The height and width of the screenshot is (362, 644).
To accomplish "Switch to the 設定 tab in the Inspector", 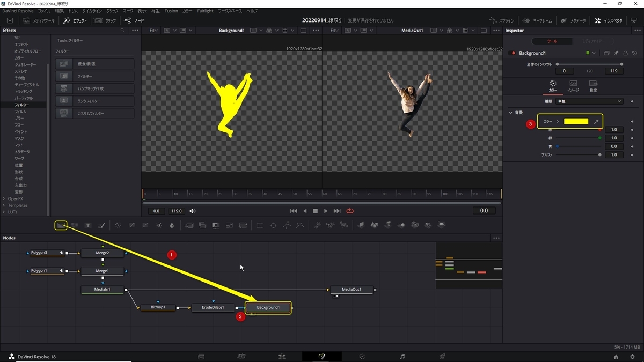I will (593, 86).
